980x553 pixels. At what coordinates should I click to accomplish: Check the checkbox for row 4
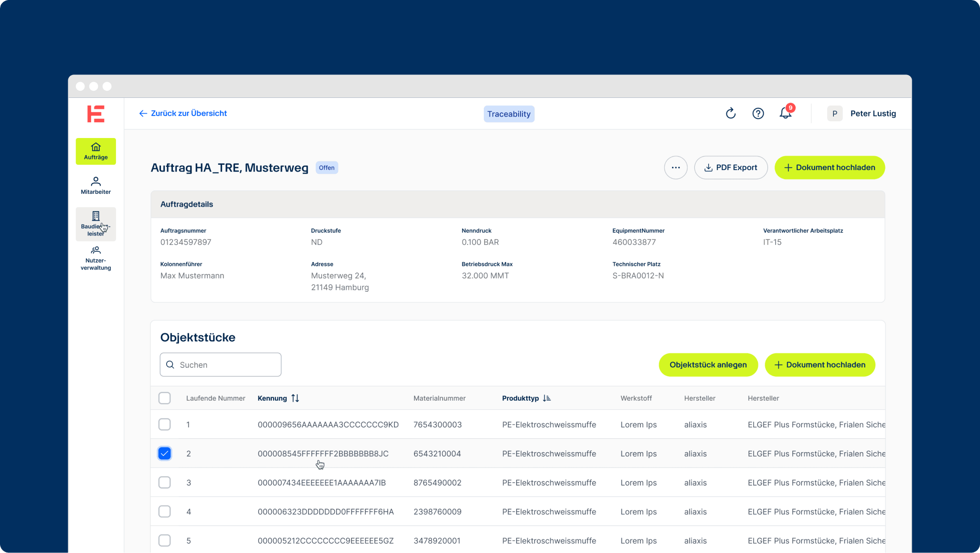(x=164, y=511)
